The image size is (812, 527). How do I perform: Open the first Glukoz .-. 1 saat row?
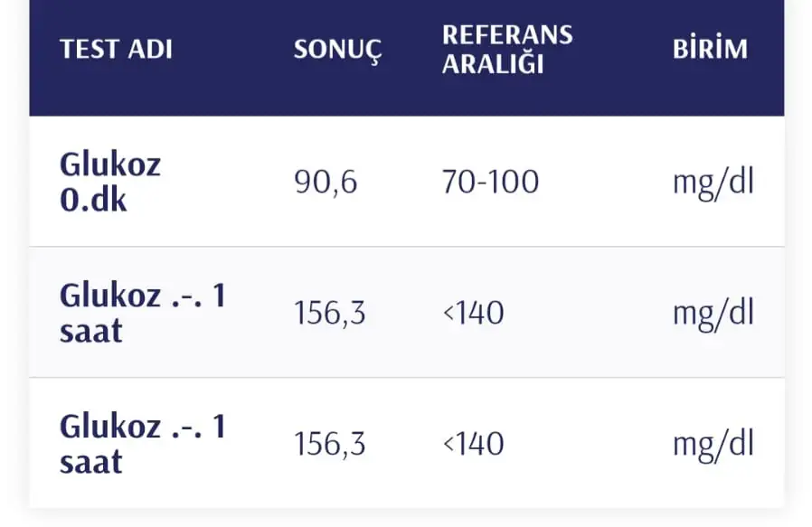point(407,312)
